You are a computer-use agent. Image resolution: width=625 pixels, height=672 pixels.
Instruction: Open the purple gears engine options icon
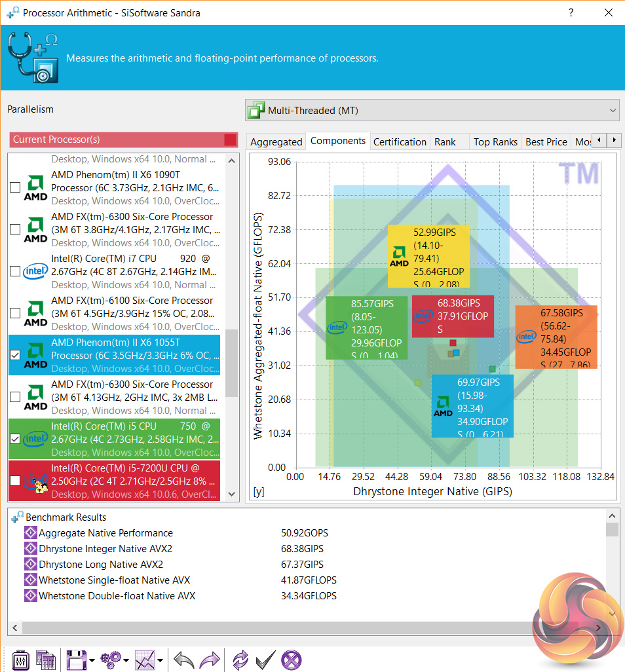point(111,660)
